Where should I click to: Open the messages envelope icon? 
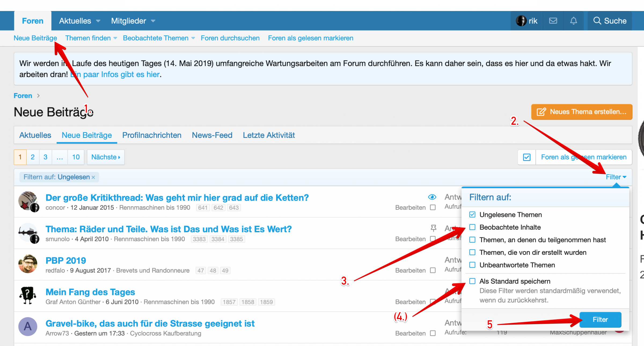tap(553, 21)
